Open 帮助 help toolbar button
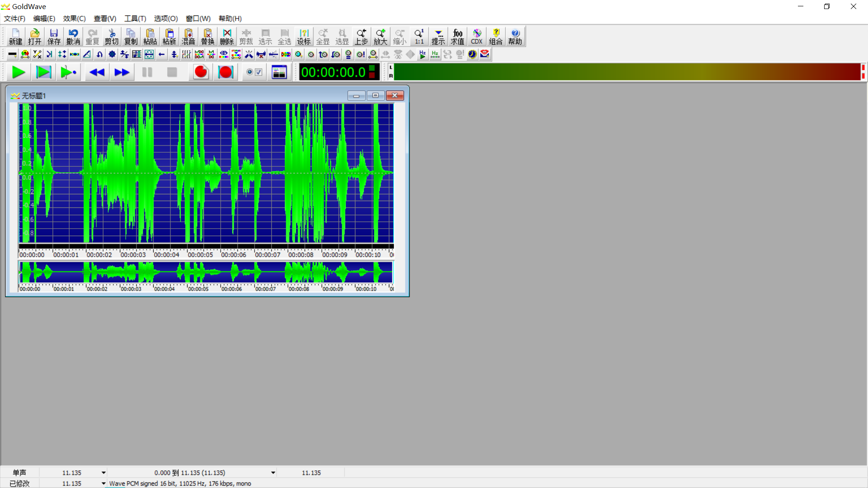 pyautogui.click(x=515, y=37)
